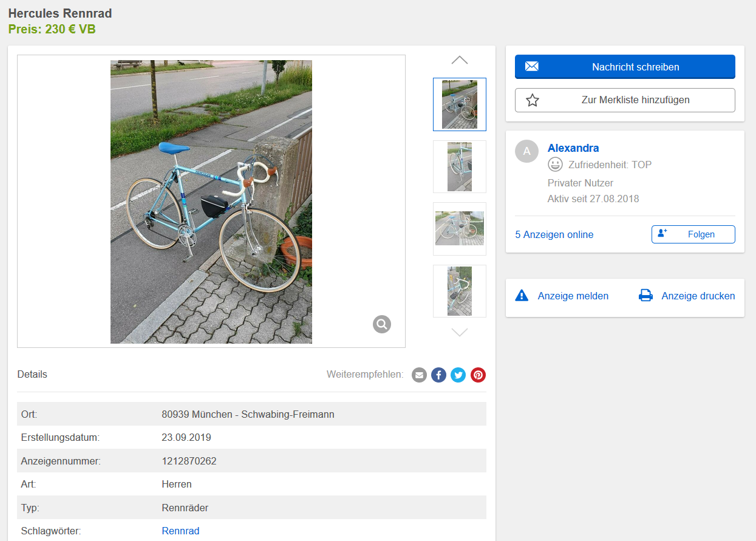Screen dimensions: 756x541
Task: Click the date 23.09.2019
Action: tap(186, 437)
